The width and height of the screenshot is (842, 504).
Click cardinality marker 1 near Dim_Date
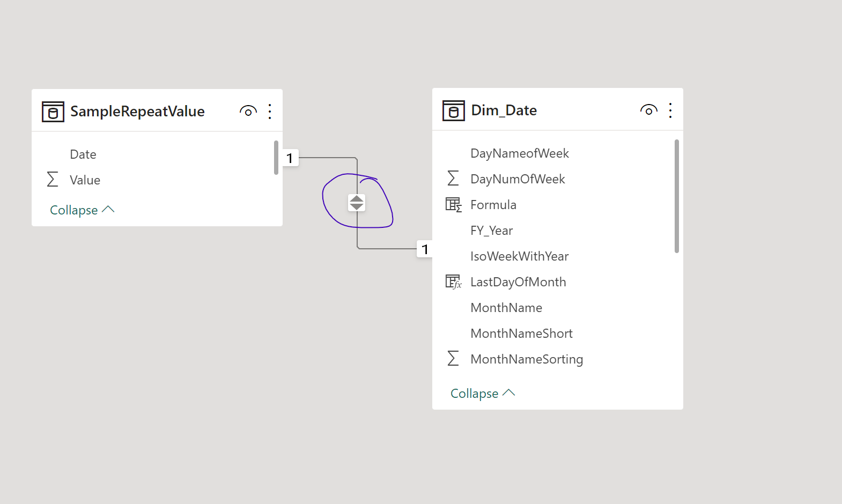tap(425, 249)
